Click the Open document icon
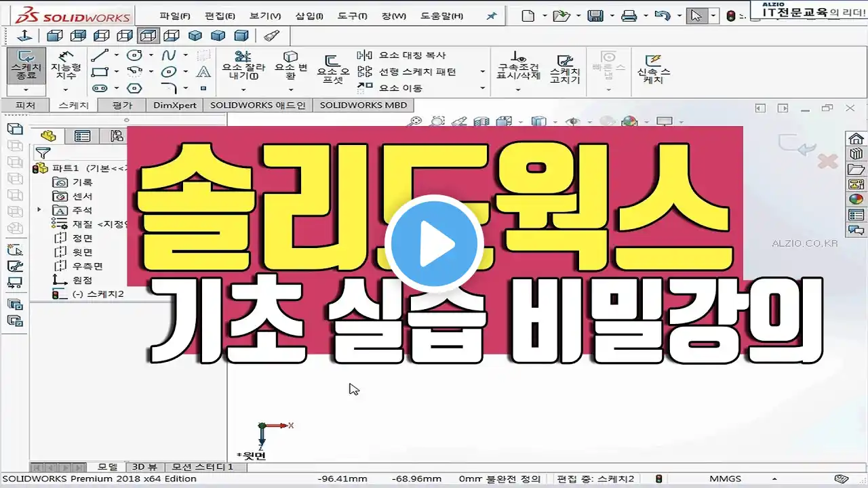Viewport: 868px width, 488px height. (x=560, y=16)
